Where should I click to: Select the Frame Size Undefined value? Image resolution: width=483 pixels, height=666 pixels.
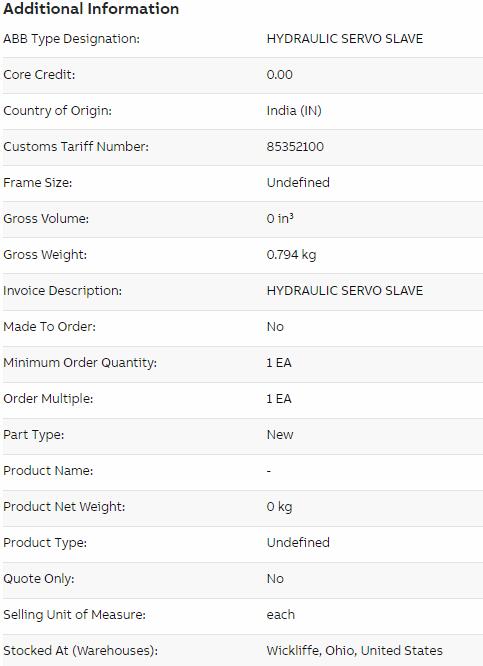tap(298, 183)
